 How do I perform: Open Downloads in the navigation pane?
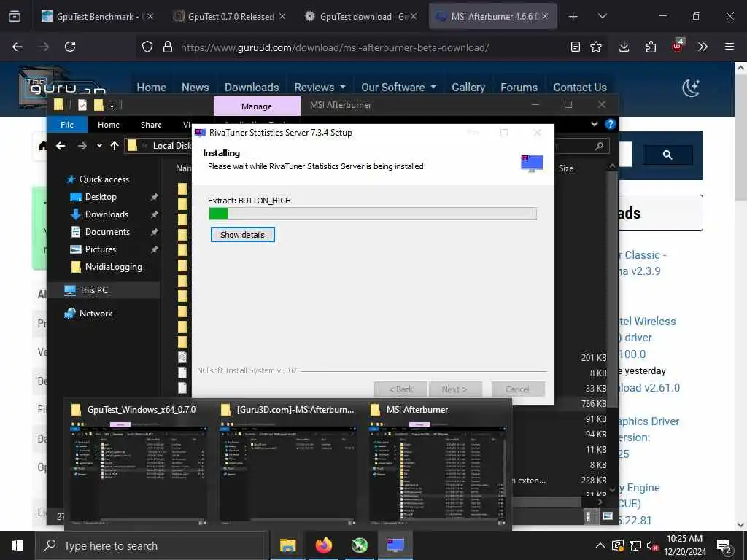tap(107, 214)
